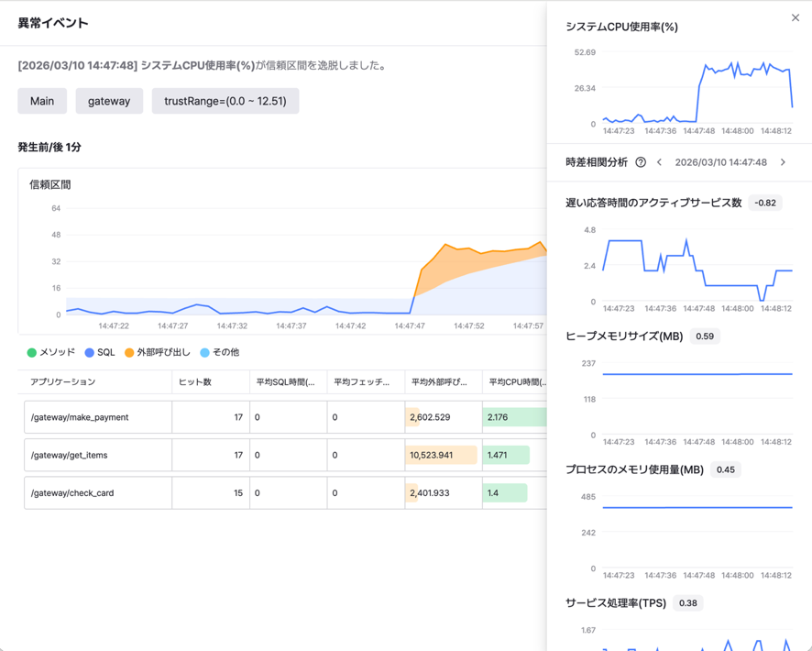Click the help icon beside 時差相関分析
This screenshot has height=651, width=812.
[641, 162]
